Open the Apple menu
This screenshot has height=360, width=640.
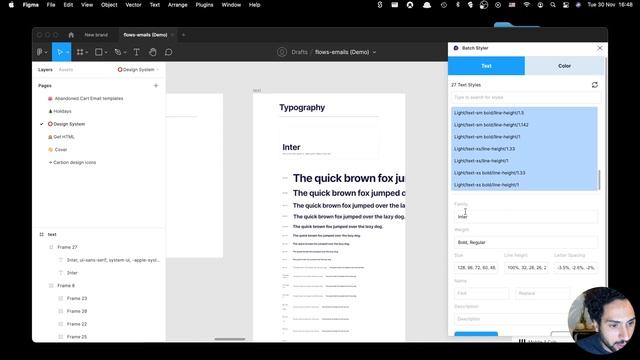pyautogui.click(x=11, y=5)
